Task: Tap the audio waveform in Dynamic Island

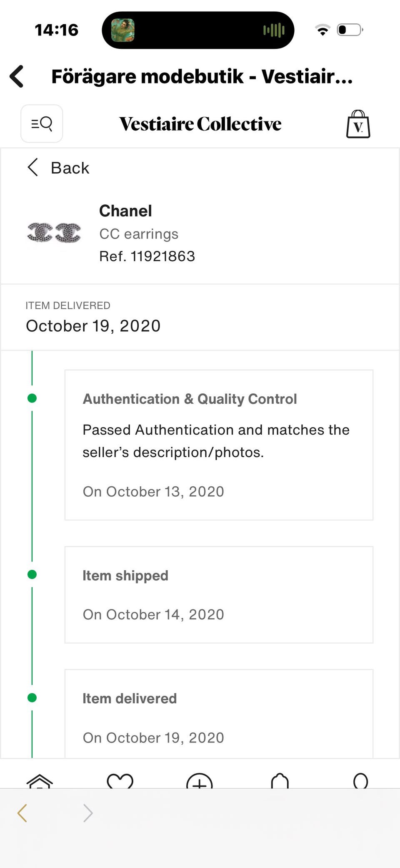Action: [274, 30]
